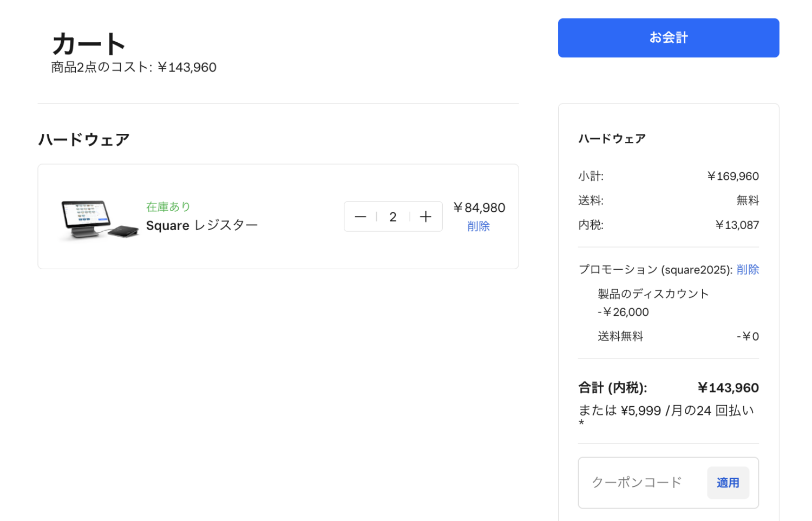Focus the クーポンコード input field
The height and width of the screenshot is (521, 812).
(643, 483)
